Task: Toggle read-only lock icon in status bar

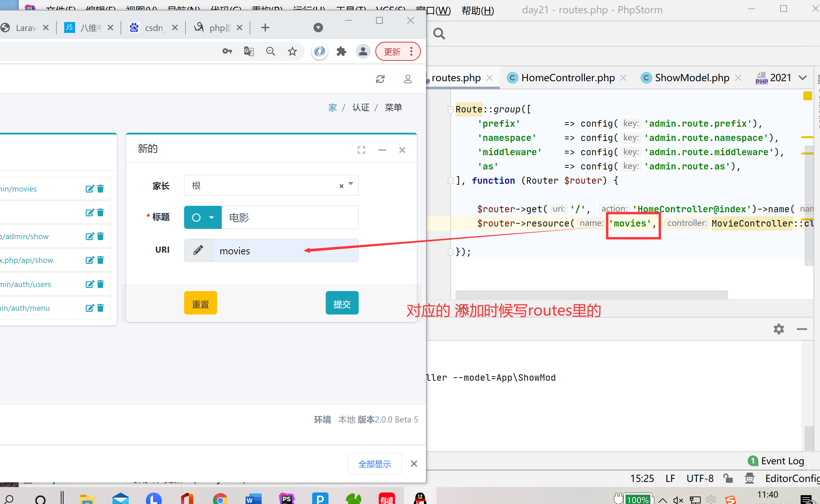Action: tap(728, 478)
